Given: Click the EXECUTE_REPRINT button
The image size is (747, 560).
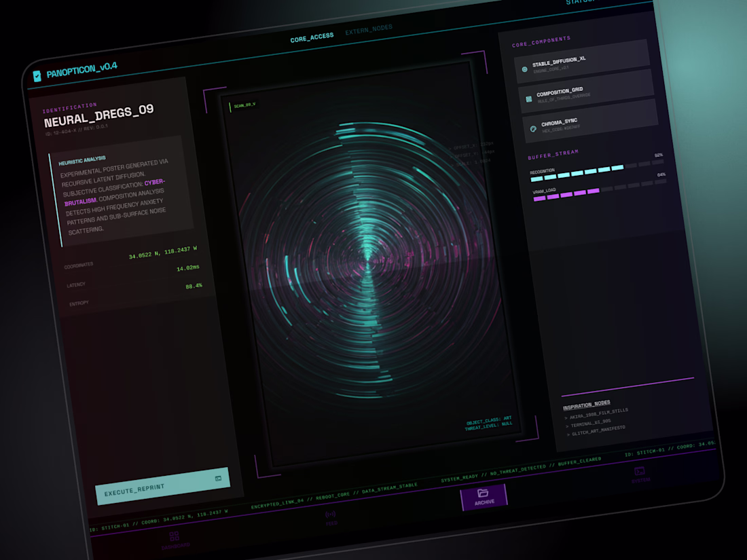Looking at the screenshot, I should [162, 486].
